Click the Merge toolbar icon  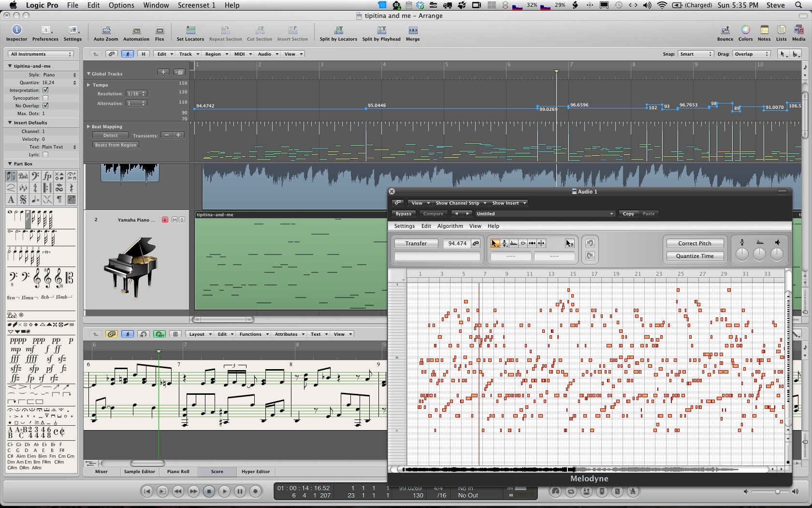(x=413, y=33)
